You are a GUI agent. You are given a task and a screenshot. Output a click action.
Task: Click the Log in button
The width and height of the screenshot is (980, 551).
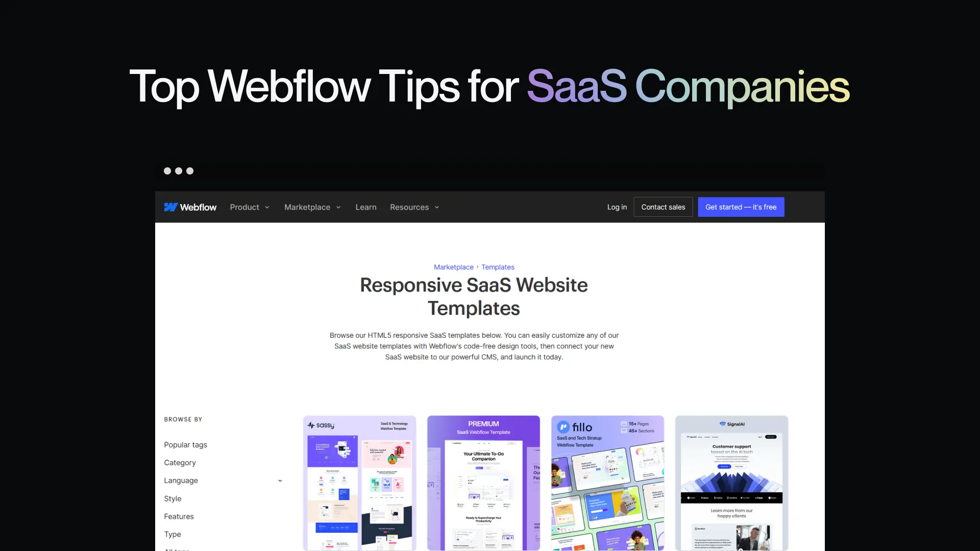[617, 207]
